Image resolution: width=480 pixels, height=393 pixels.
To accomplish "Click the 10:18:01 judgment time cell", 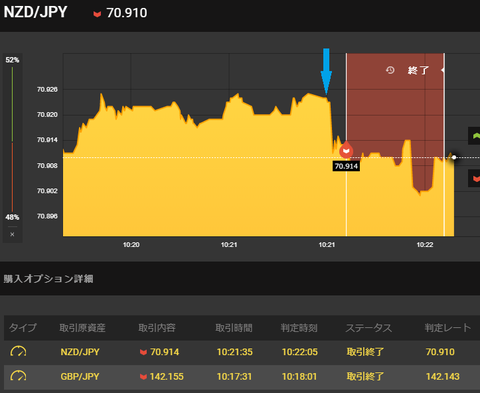I will pos(300,377).
